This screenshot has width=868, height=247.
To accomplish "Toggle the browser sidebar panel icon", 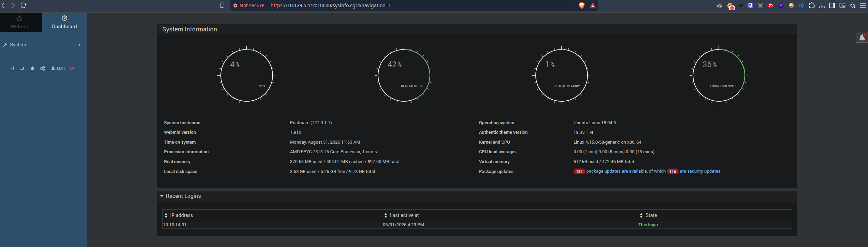I will (832, 5).
